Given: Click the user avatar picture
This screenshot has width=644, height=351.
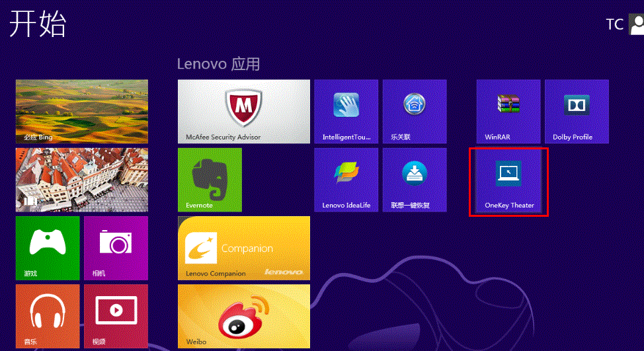Looking at the screenshot, I should coord(636,24).
